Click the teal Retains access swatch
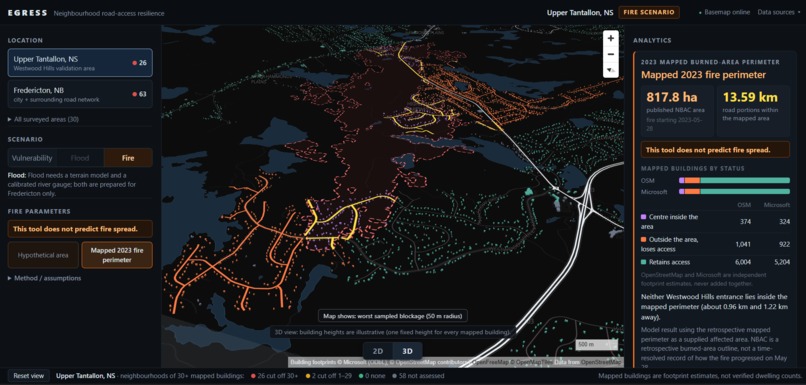The width and height of the screenshot is (806, 385). coord(644,262)
